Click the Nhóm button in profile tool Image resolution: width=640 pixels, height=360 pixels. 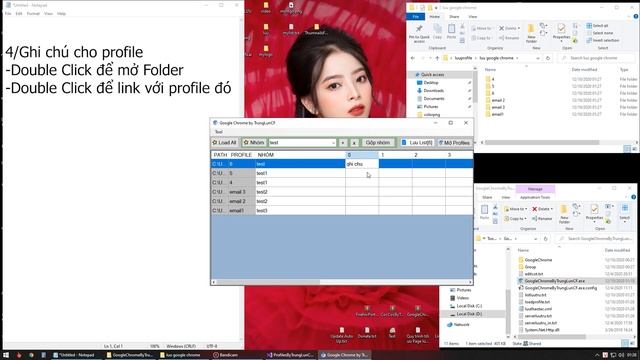(254, 142)
